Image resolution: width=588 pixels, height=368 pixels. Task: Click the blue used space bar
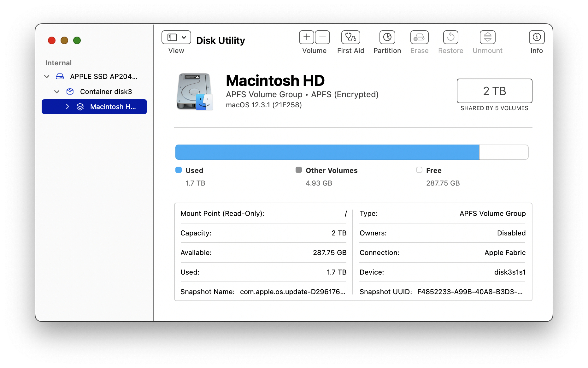point(327,152)
